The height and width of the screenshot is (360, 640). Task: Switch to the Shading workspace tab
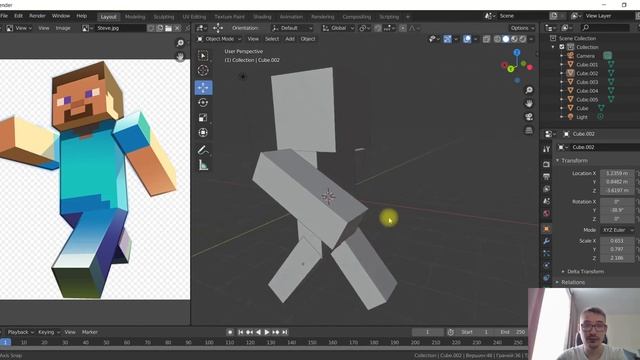pos(262,17)
